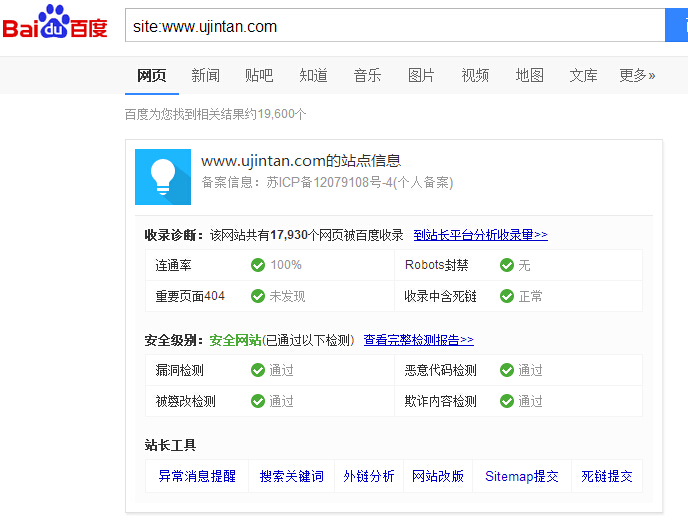Open the 死链提交 tool link
Screen dimensions: 688x529
tap(607, 476)
